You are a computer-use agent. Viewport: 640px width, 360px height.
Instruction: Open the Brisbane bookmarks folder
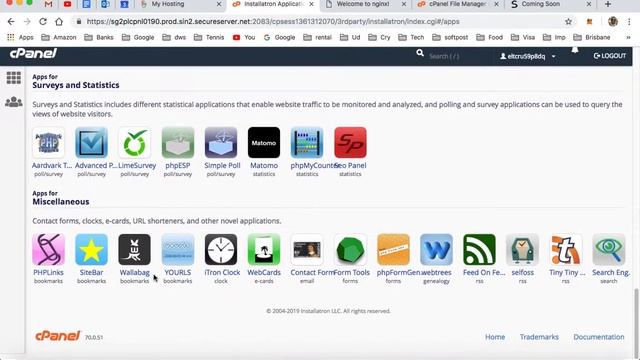tap(592, 37)
